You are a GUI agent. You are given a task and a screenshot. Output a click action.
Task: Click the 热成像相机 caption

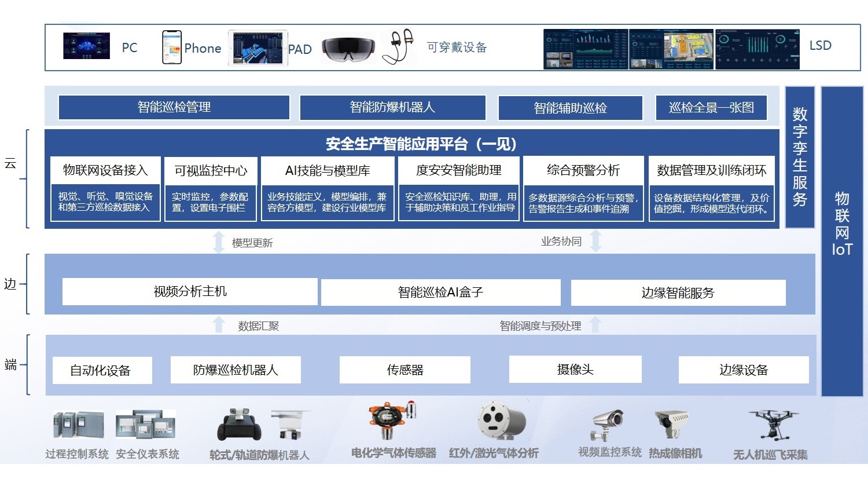click(675, 453)
